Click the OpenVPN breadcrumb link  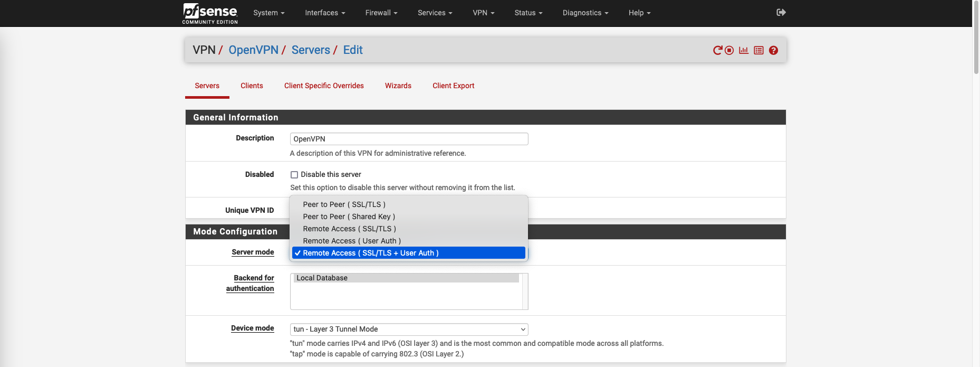253,50
